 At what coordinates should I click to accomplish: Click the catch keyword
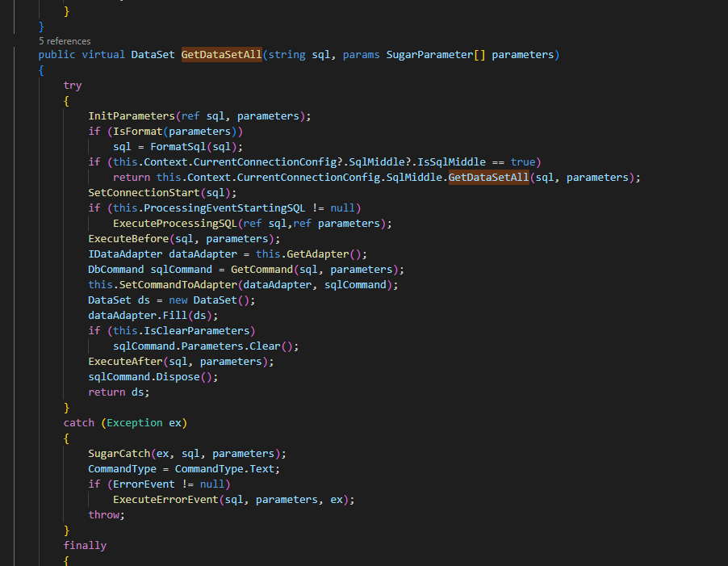(77, 422)
